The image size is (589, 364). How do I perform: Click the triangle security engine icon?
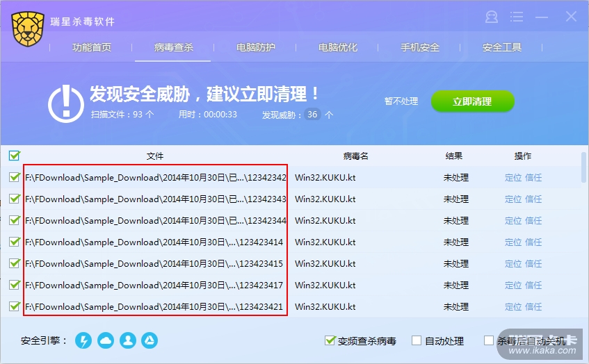click(x=150, y=340)
